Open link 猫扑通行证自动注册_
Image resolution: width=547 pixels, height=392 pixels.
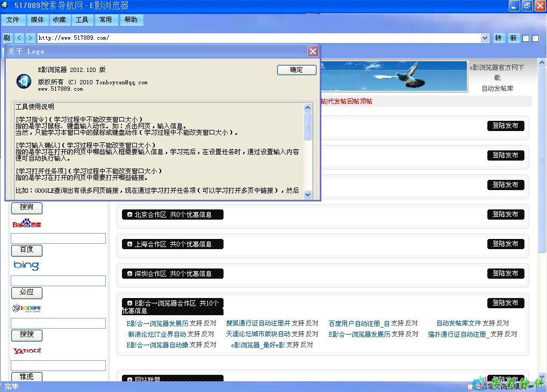click(x=458, y=334)
